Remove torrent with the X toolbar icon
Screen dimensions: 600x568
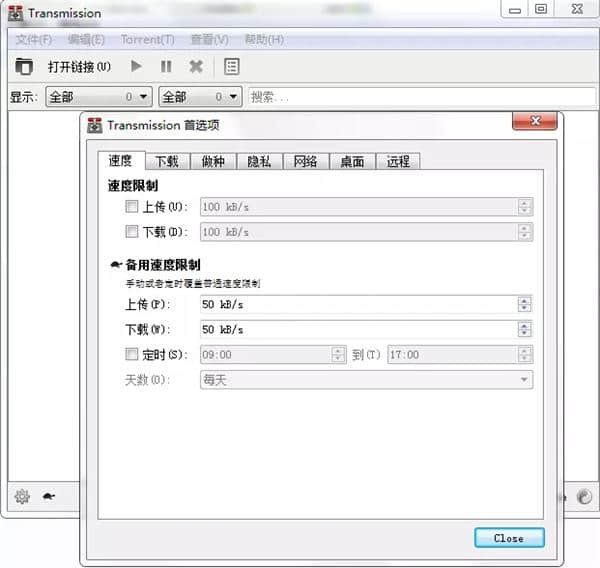pos(196,67)
